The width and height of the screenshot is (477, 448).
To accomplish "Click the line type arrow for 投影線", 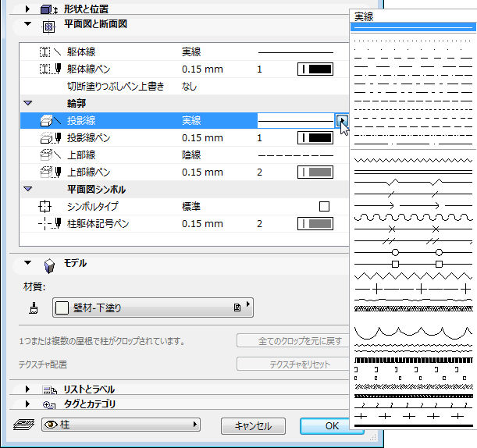I will (x=342, y=120).
